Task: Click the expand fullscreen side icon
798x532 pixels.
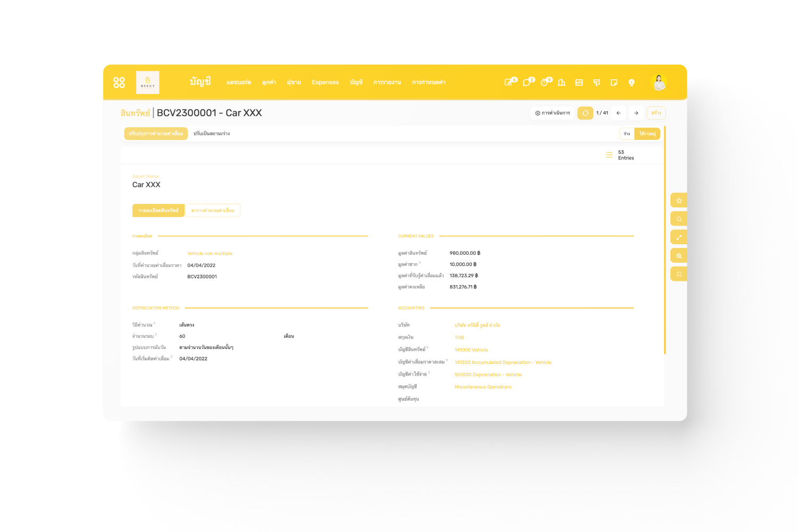Action: tap(679, 237)
